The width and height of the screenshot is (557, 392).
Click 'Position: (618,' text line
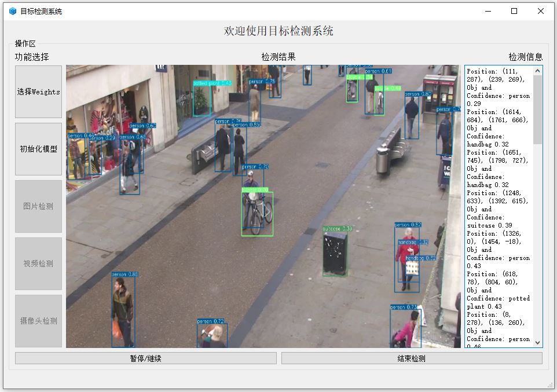pyautogui.click(x=492, y=274)
